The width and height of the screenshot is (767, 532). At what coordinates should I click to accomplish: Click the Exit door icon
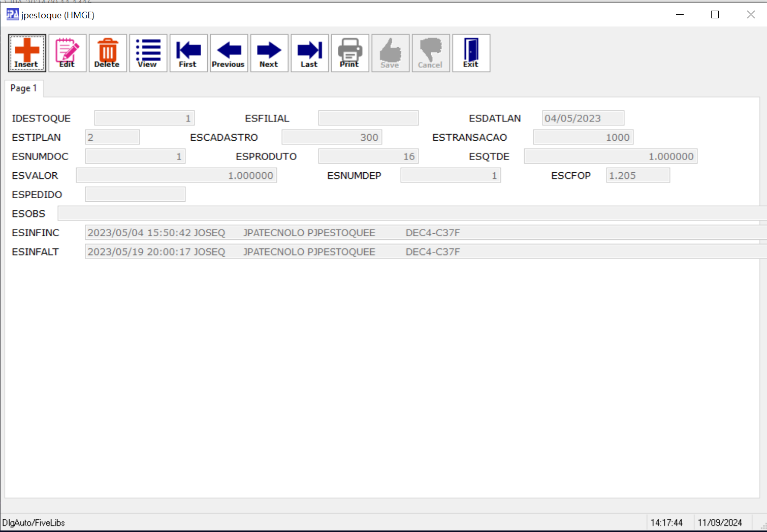[471, 53]
